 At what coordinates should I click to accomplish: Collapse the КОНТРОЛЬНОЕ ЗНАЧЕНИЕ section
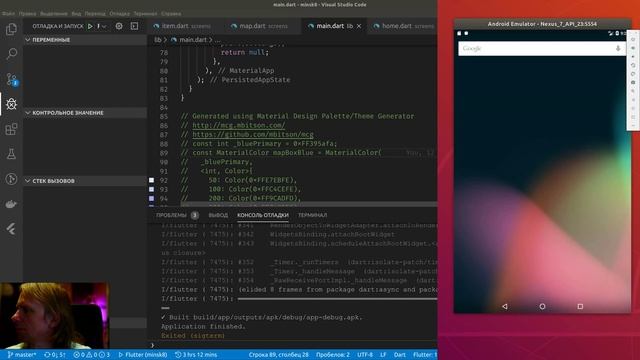pyautogui.click(x=85, y=113)
